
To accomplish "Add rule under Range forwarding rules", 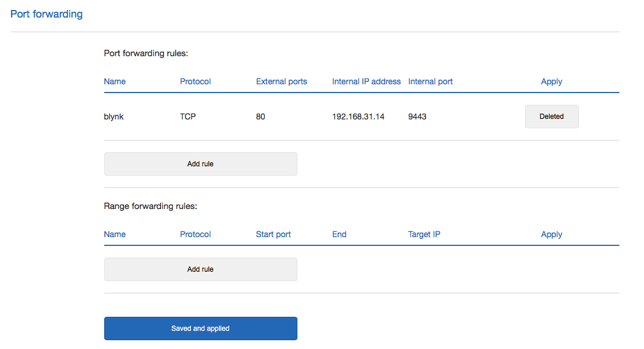I will tap(200, 269).
